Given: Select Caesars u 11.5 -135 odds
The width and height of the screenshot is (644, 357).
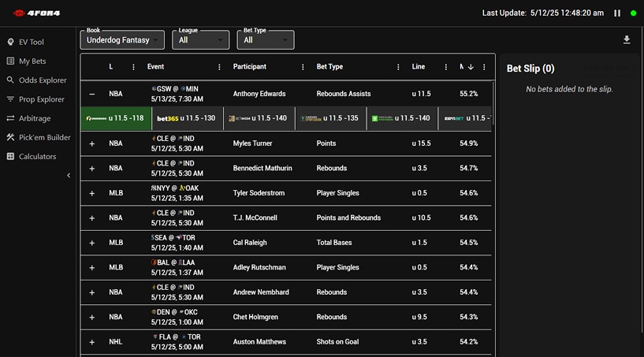Looking at the screenshot, I should pyautogui.click(x=330, y=118).
